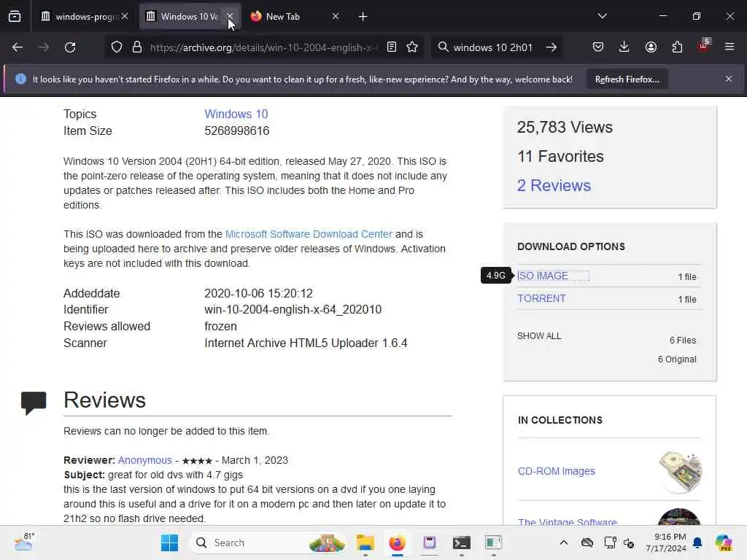Image resolution: width=747 pixels, height=560 pixels.
Task: Close the windows-progr tab
Action: (x=125, y=16)
